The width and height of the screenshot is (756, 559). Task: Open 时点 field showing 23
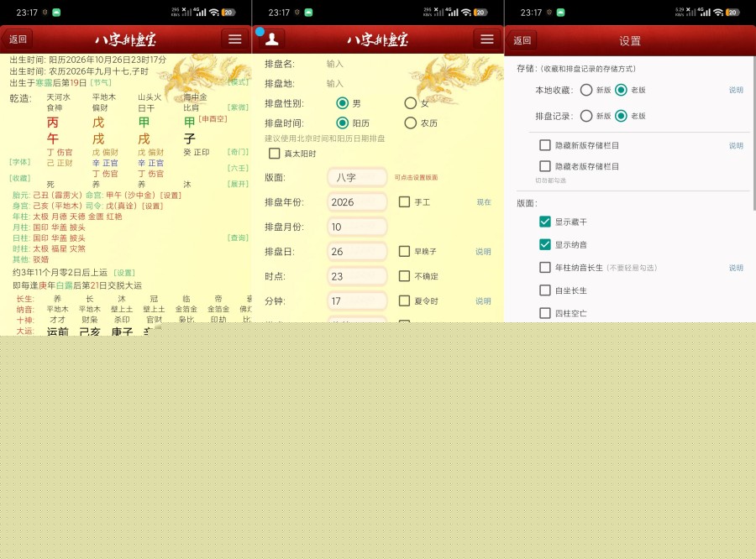(357, 276)
